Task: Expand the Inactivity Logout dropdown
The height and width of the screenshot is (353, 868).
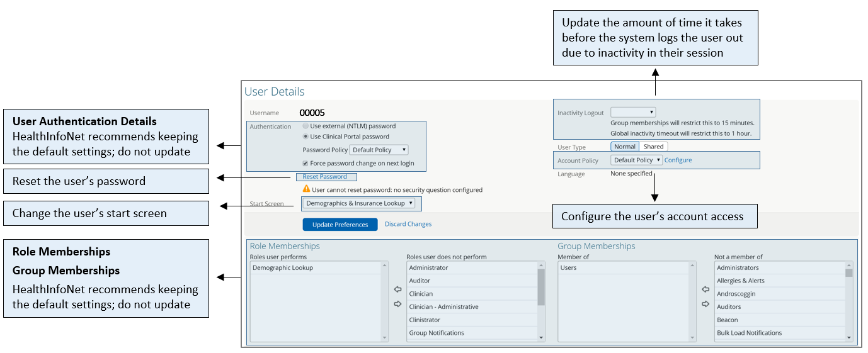Action: 633,113
